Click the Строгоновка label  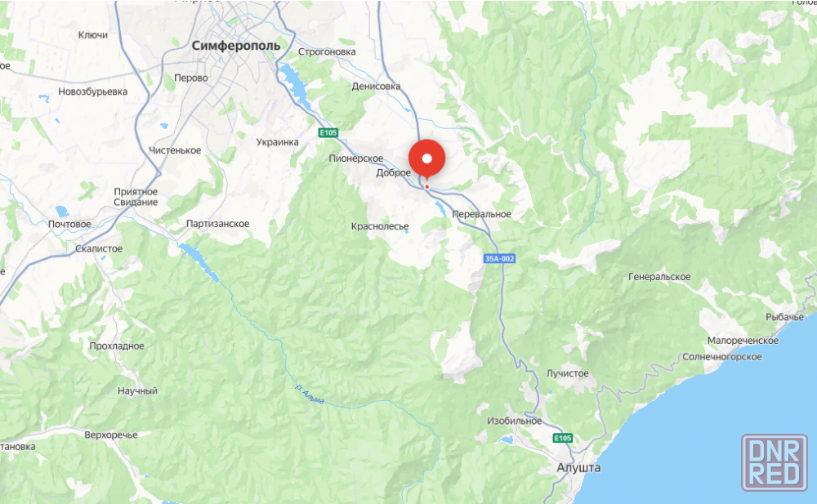[x=327, y=51]
